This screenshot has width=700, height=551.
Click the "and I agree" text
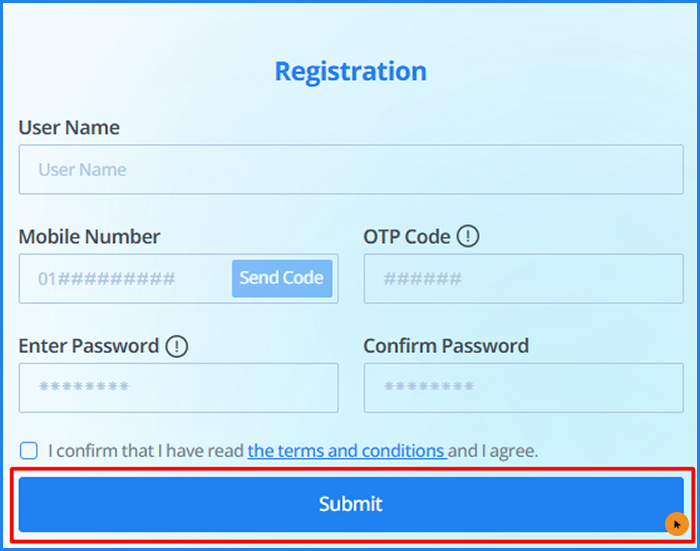pos(493,451)
